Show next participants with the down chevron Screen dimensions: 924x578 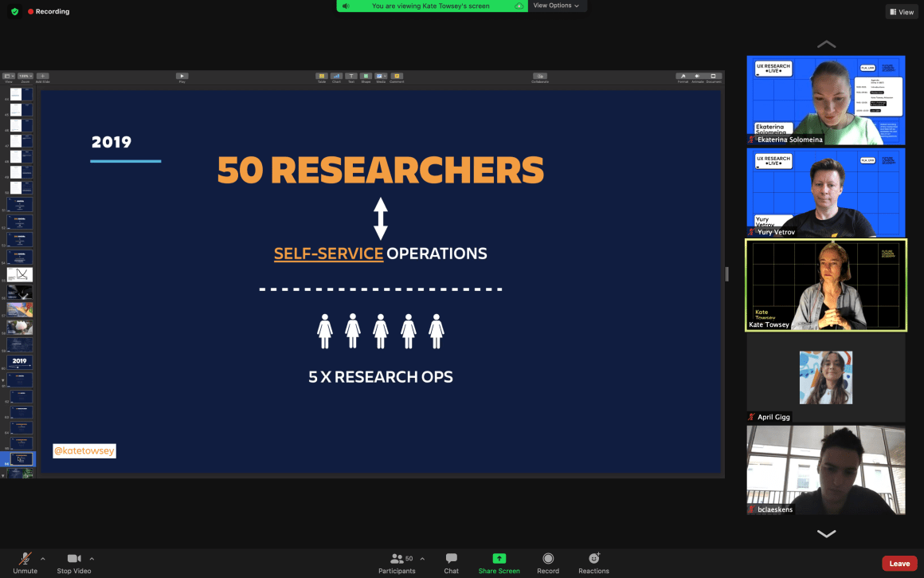pos(826,533)
